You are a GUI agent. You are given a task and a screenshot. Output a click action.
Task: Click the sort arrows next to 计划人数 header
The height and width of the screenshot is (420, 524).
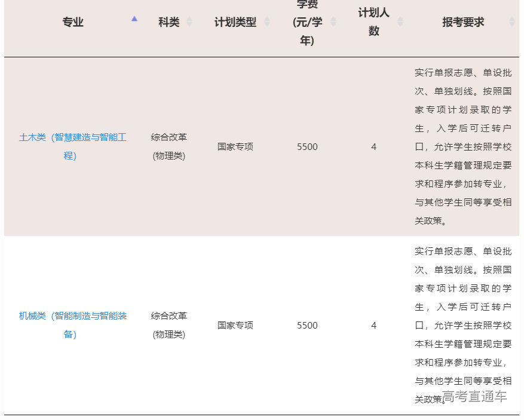[x=400, y=22]
